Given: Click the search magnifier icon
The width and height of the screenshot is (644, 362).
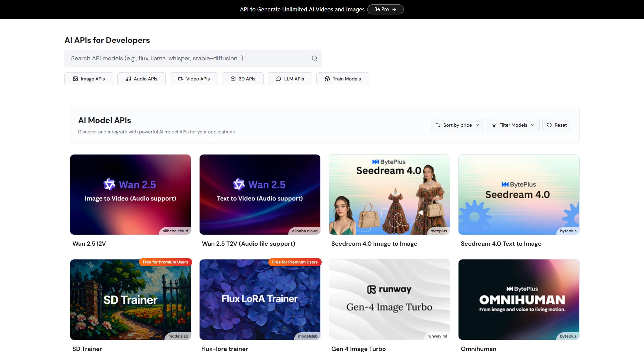Looking at the screenshot, I should point(314,58).
